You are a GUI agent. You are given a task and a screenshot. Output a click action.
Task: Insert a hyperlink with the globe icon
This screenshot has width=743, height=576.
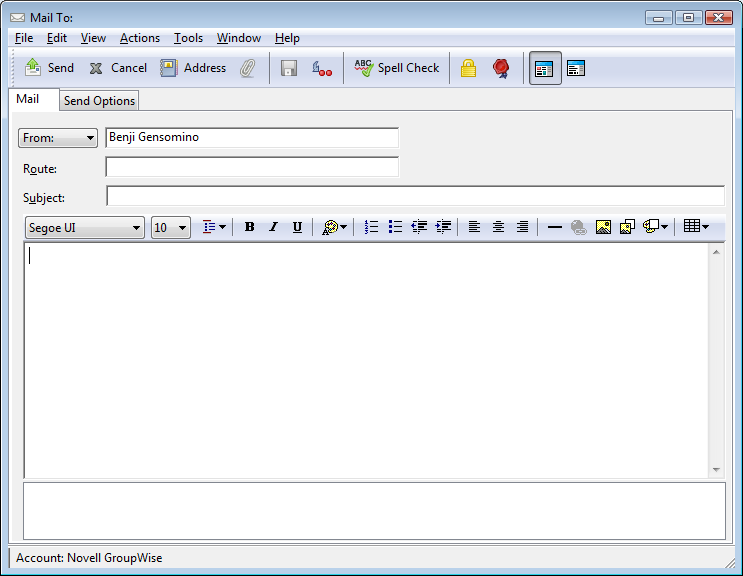click(x=579, y=227)
